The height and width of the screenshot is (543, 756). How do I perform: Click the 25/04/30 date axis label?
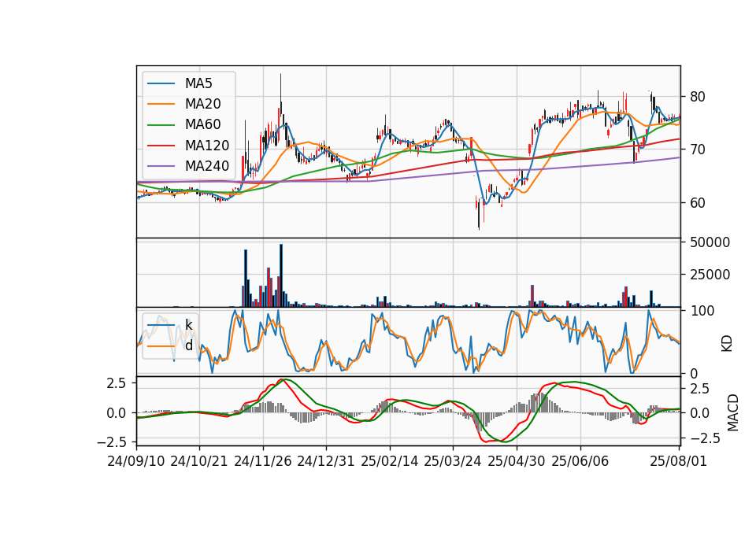(517, 461)
